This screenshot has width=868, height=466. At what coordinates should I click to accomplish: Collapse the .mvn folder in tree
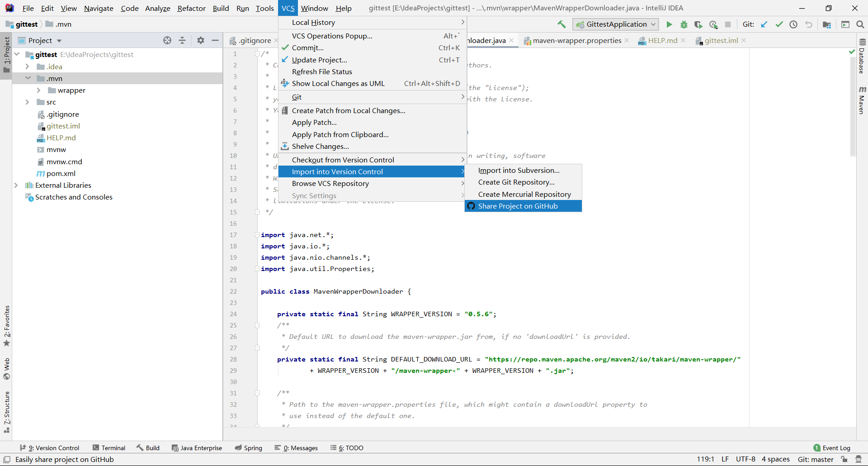pyautogui.click(x=28, y=78)
